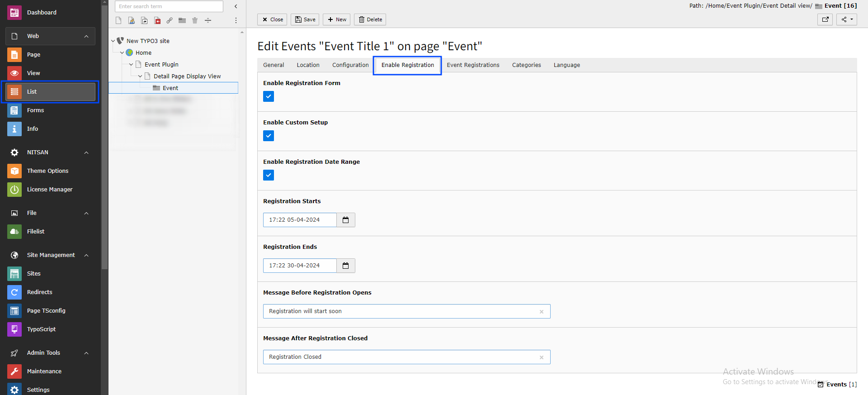Switch to the Event Registrations tab

(x=473, y=65)
